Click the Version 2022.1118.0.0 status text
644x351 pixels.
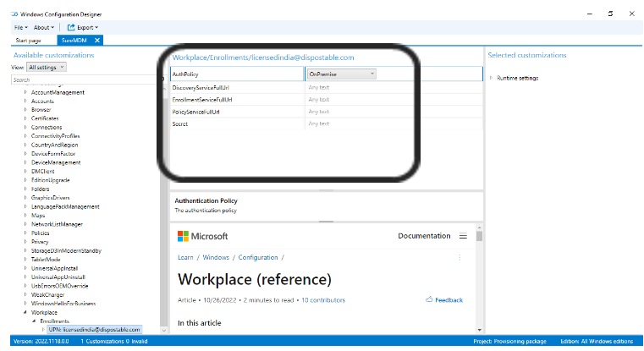click(41, 341)
